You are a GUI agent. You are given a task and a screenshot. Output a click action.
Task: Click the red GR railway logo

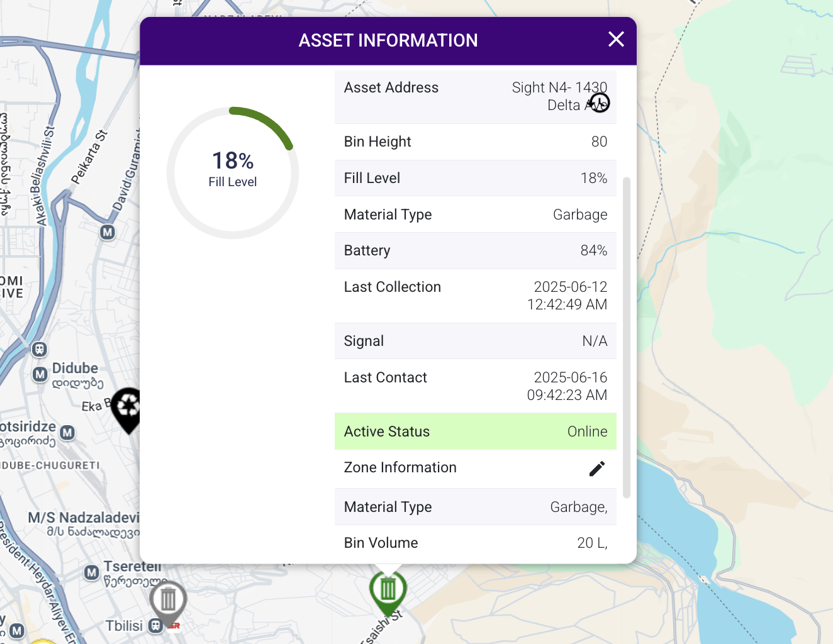click(173, 626)
